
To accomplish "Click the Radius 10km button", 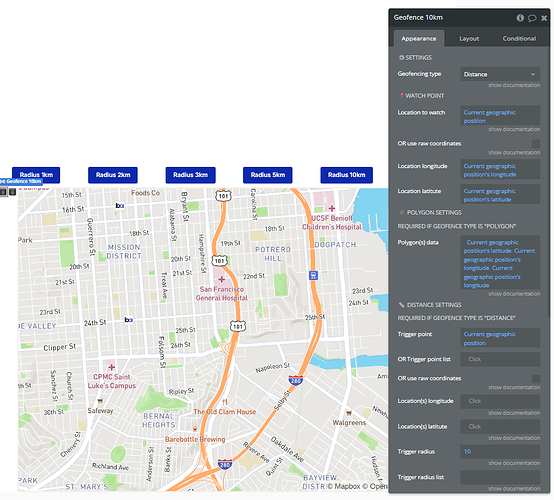I will tap(346, 175).
